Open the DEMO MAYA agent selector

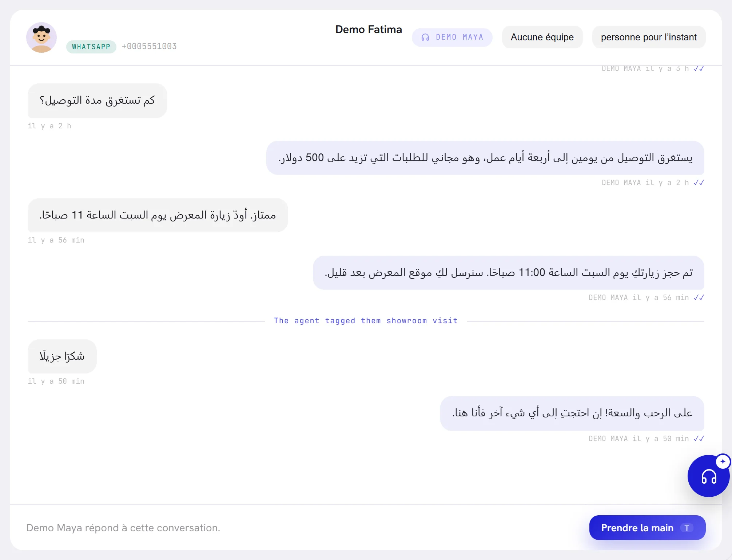(x=452, y=37)
